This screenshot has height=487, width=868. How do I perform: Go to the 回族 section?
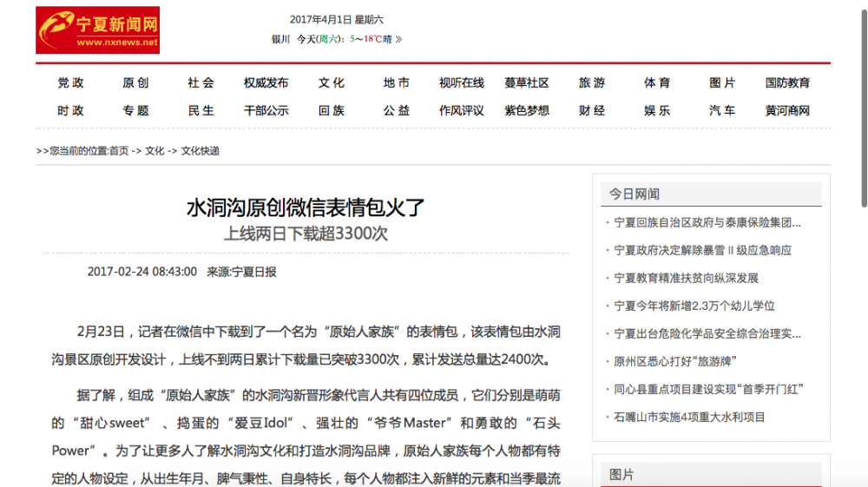pyautogui.click(x=332, y=111)
